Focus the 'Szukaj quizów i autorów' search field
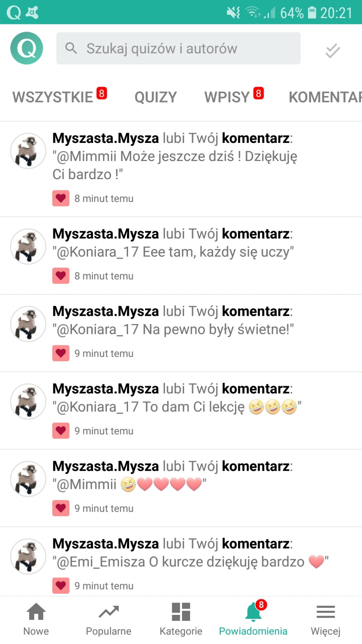362x644 pixels. tap(178, 48)
